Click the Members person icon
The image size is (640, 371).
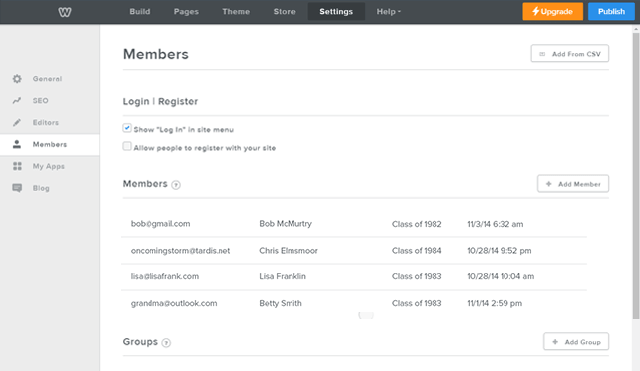(x=17, y=144)
